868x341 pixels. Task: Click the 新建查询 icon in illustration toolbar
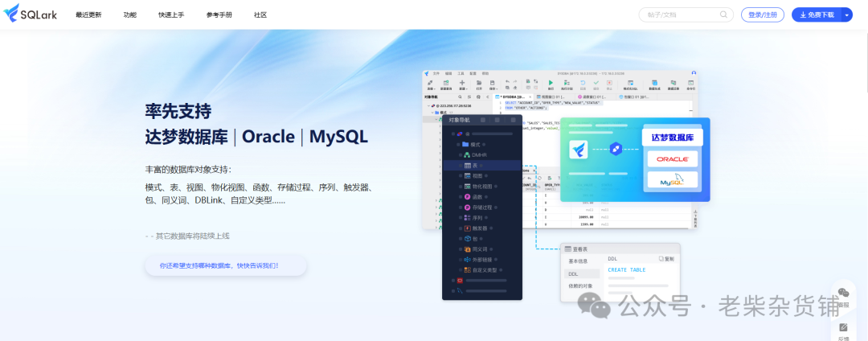coord(446,83)
